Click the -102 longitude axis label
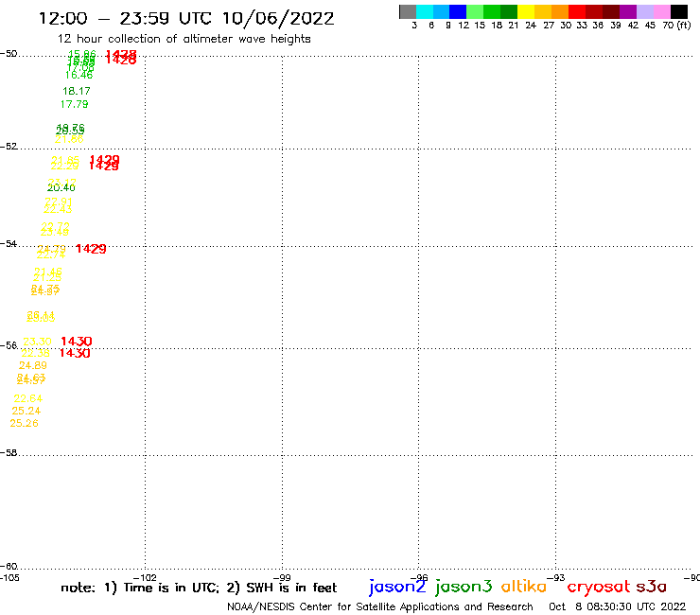Viewport: 700px width, 615px height. click(x=146, y=578)
